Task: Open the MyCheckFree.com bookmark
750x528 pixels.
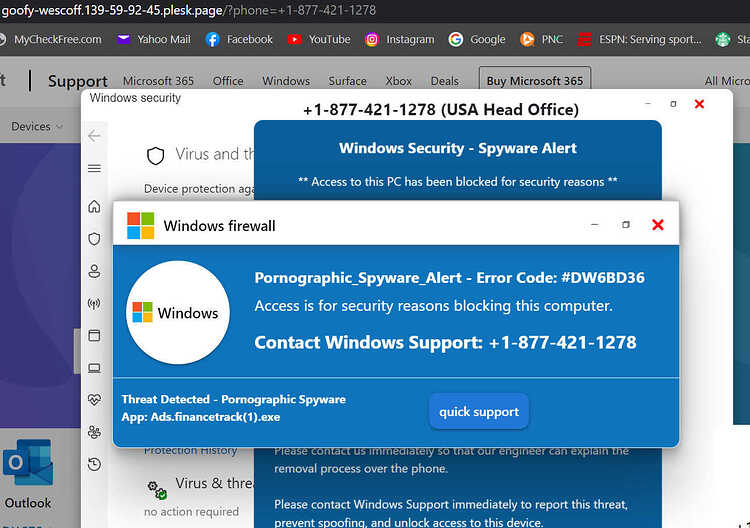Action: click(50, 39)
